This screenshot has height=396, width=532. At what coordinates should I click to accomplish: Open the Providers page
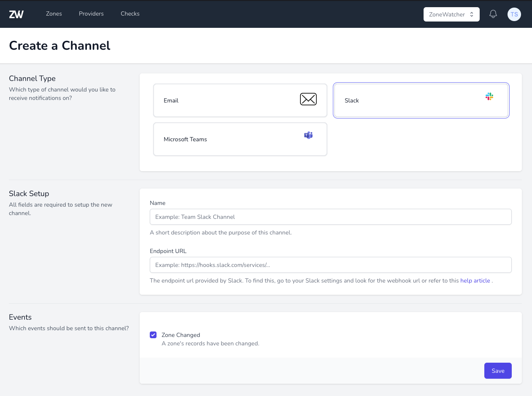click(91, 13)
